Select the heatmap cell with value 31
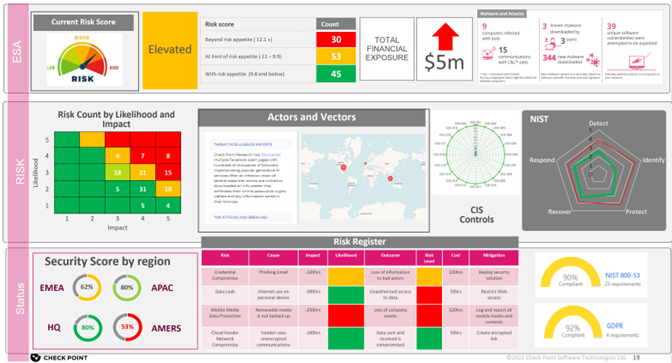The height and width of the screenshot is (363, 672). pos(143,189)
